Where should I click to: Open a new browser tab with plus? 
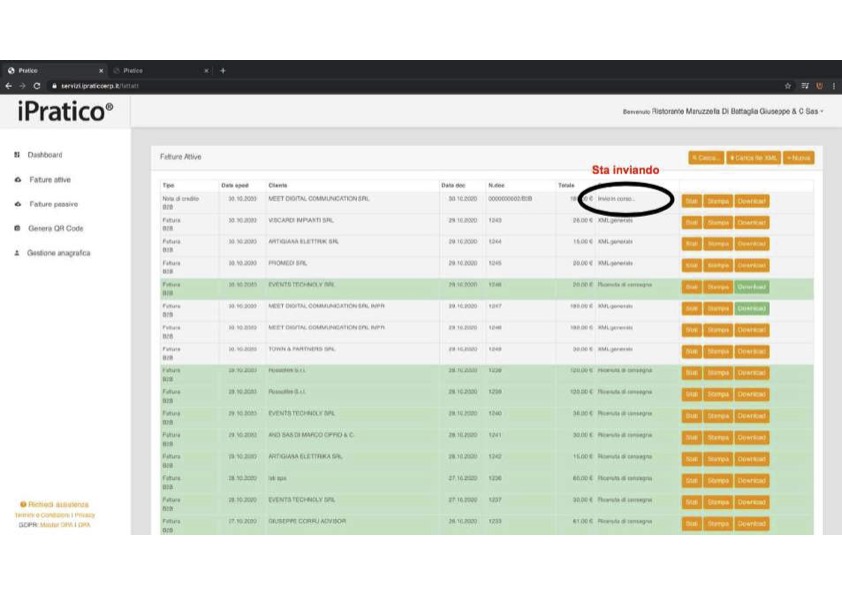pos(223,71)
